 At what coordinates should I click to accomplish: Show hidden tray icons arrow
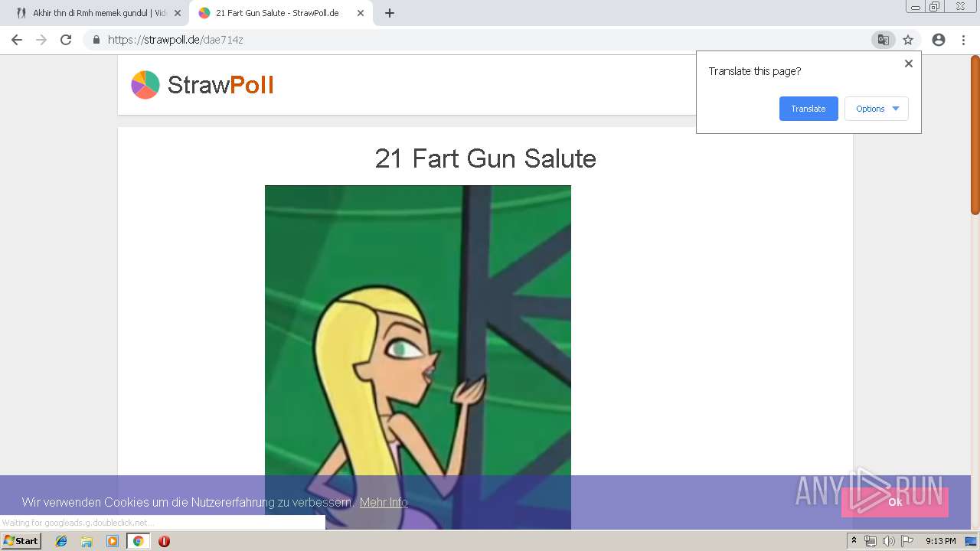click(854, 541)
